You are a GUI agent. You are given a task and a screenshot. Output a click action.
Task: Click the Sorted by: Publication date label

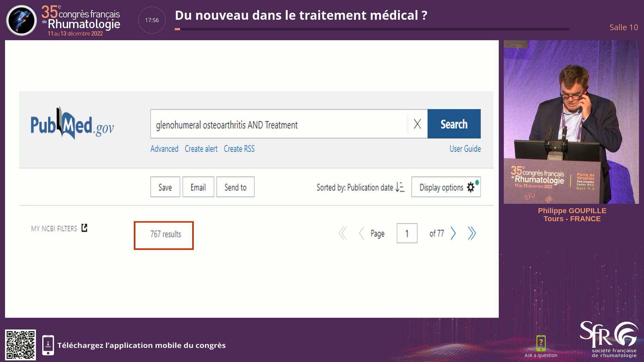355,187
